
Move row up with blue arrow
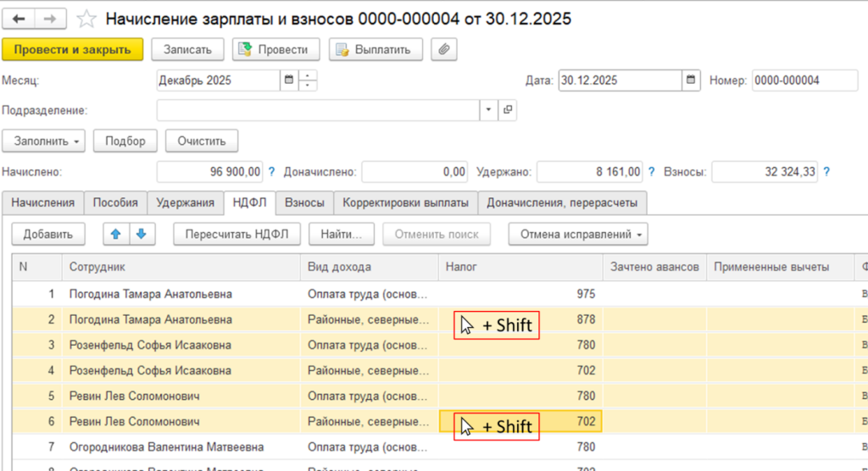tap(115, 234)
